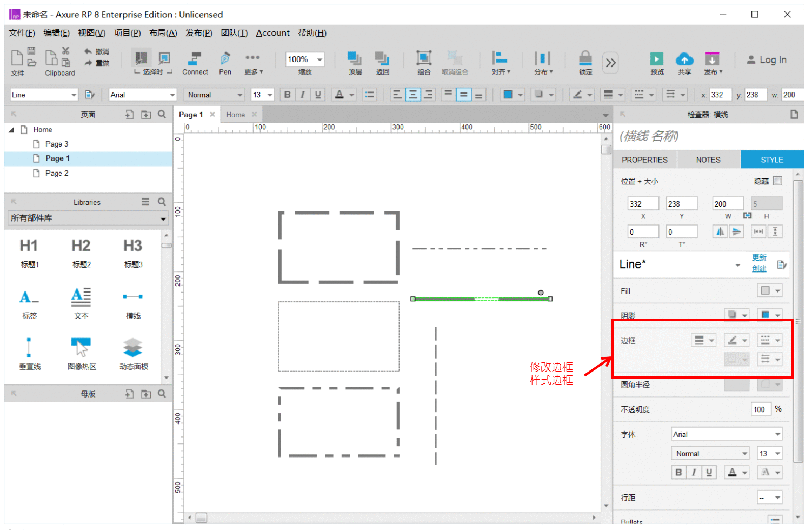Image resolution: width=812 pixels, height=530 pixels.
Task: Toggle the Hidden (隐藏) checkbox
Action: pyautogui.click(x=777, y=181)
